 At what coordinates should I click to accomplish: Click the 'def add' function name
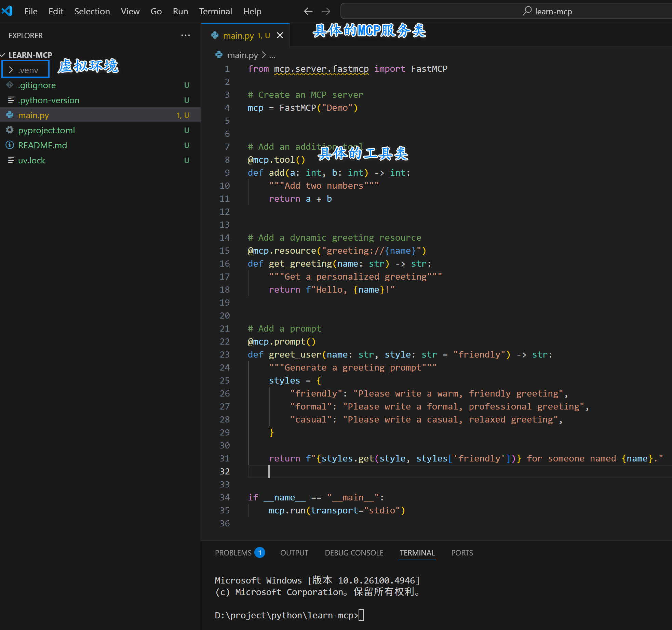[277, 173]
